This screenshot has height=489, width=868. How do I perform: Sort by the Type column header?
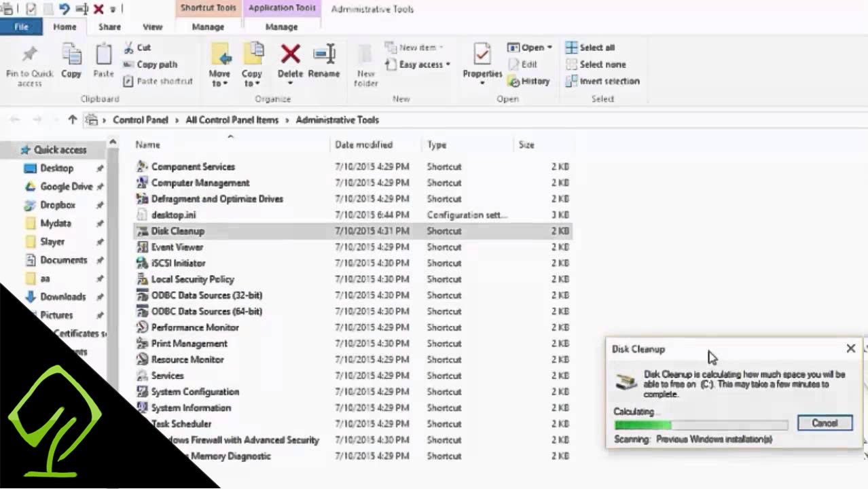[x=437, y=145]
